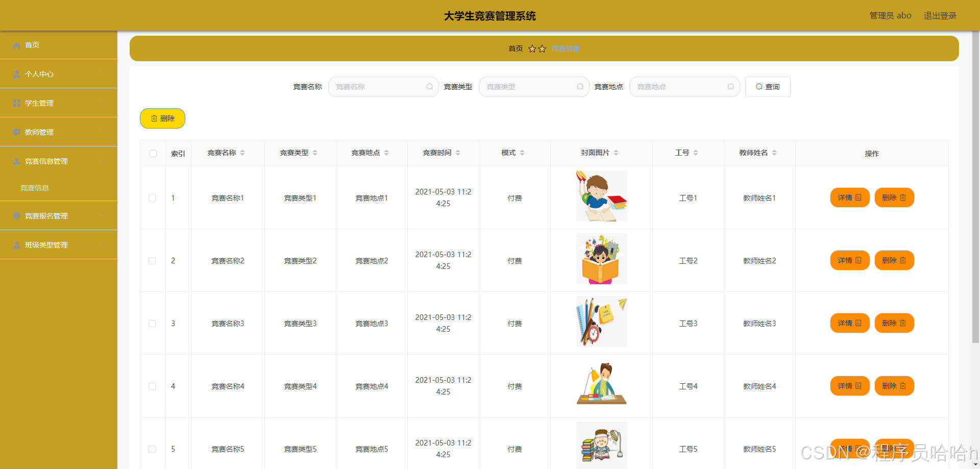The height and width of the screenshot is (469, 980).
Task: Click the icon beside 竞赛信息管理
Action: pyautogui.click(x=16, y=162)
